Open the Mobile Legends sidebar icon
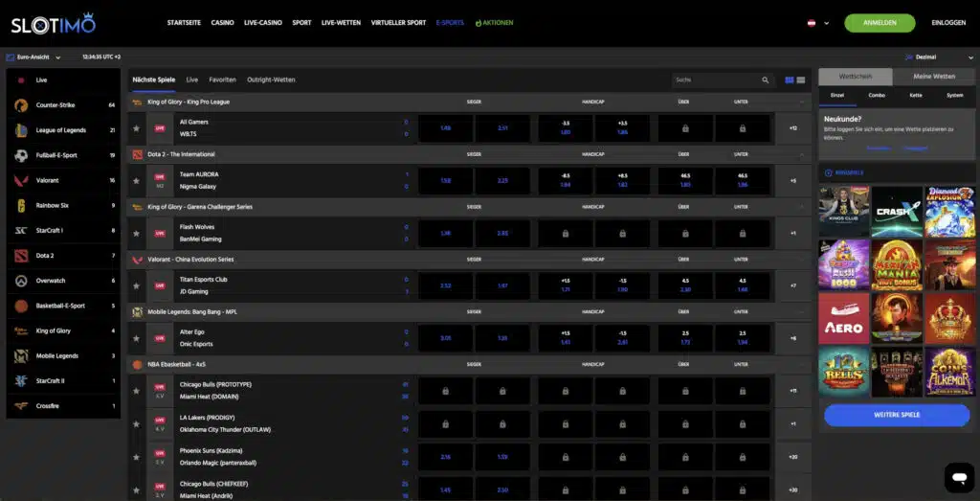 click(21, 356)
